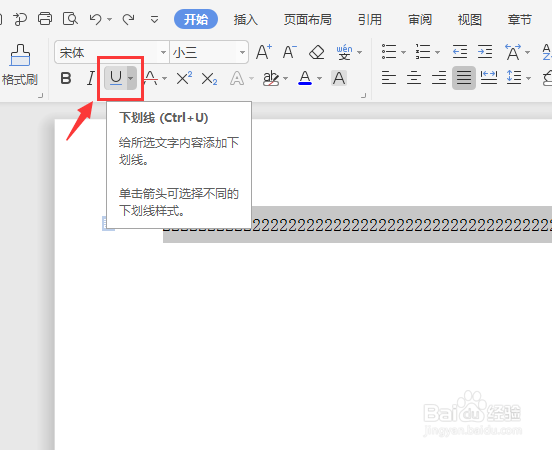Open the 审阅 tab
The image size is (552, 450).
point(420,19)
